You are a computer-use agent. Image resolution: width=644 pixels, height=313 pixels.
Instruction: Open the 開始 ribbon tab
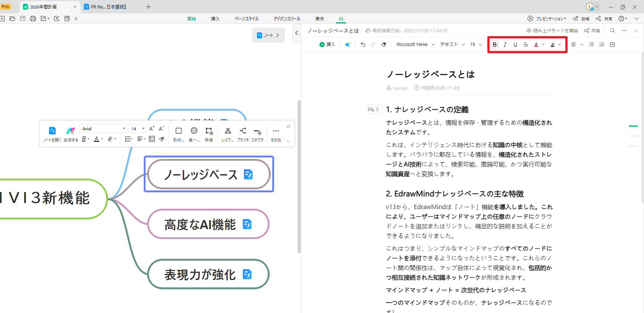click(192, 19)
